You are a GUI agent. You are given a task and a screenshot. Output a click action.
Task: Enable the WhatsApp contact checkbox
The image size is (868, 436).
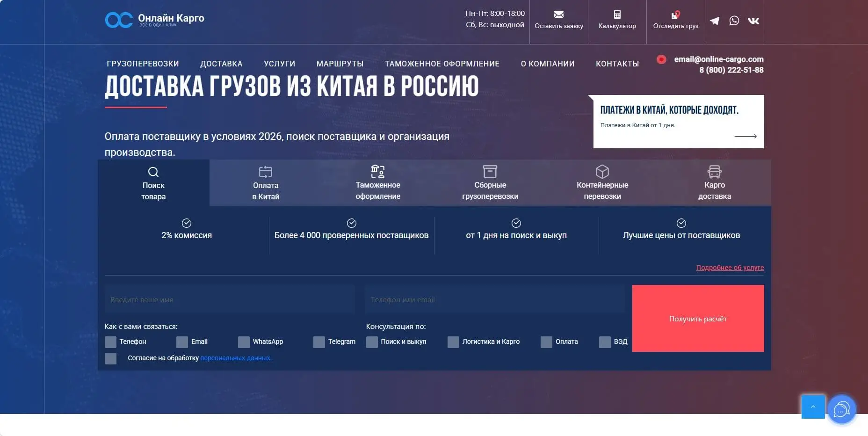[x=244, y=342]
